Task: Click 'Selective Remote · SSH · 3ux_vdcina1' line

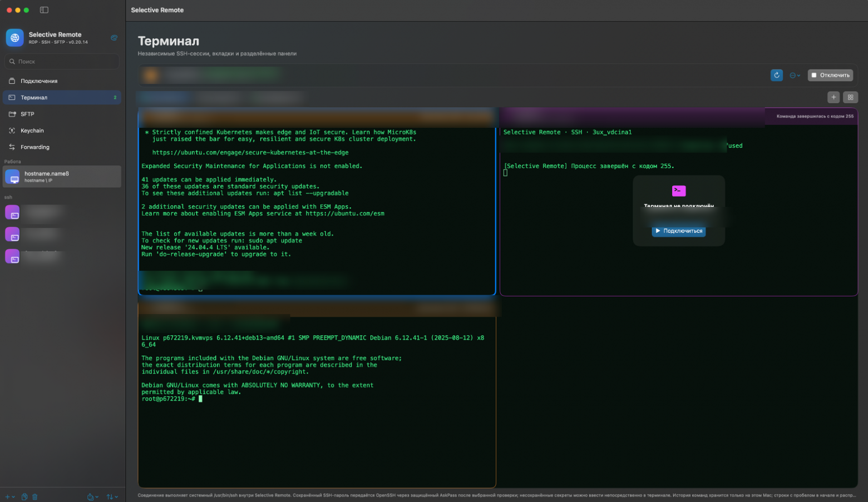Action: coord(568,132)
